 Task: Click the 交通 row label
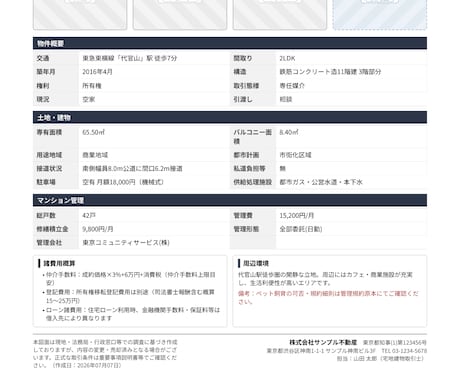(x=43, y=58)
